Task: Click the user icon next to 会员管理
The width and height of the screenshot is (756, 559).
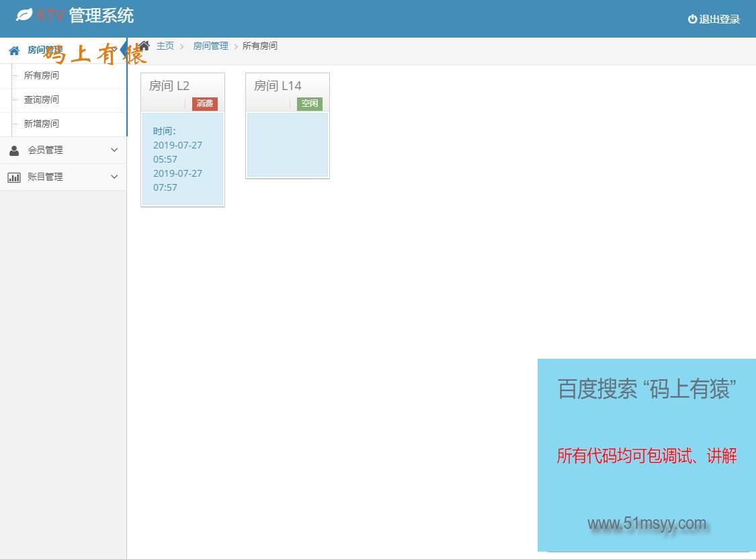Action: coord(14,150)
